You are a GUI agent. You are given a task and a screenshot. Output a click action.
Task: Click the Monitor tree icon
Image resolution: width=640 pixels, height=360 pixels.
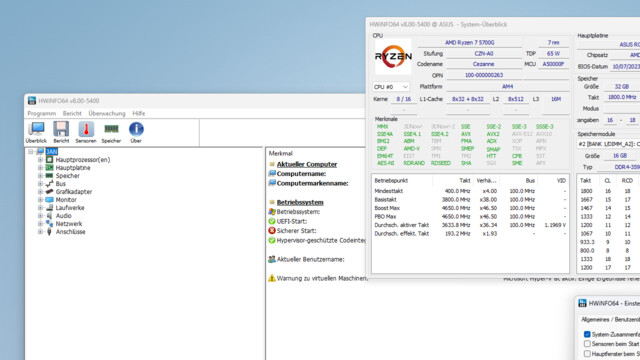pyautogui.click(x=49, y=200)
